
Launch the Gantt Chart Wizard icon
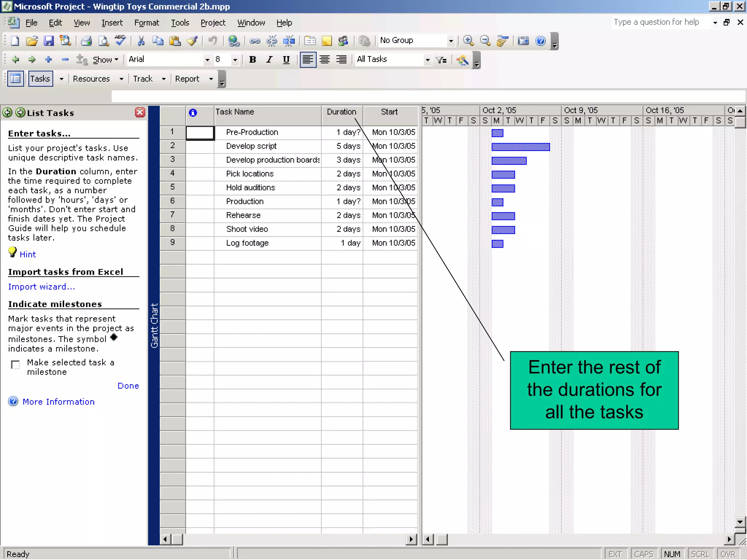[462, 60]
